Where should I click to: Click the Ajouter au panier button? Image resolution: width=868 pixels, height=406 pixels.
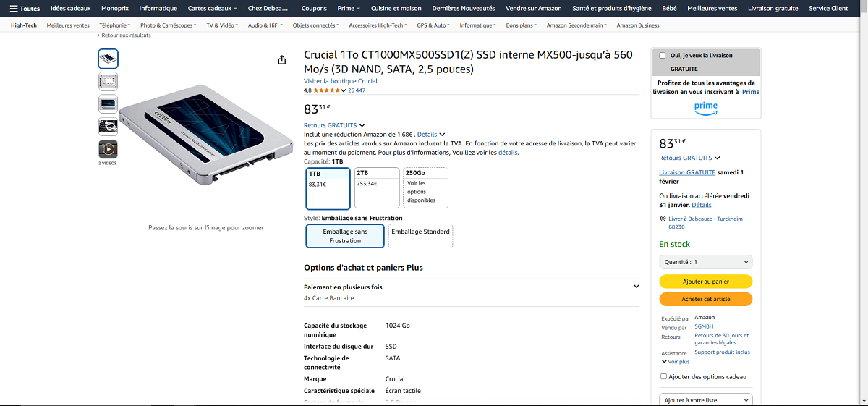[x=705, y=282]
